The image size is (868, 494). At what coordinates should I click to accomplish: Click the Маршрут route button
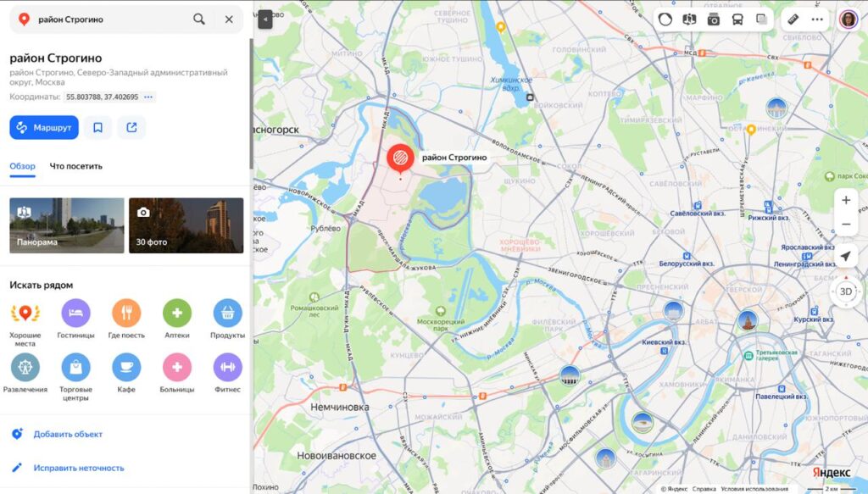tap(44, 127)
